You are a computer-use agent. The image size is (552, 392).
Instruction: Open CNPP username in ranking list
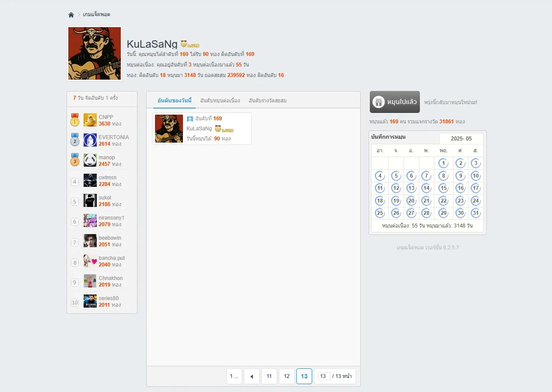105,117
